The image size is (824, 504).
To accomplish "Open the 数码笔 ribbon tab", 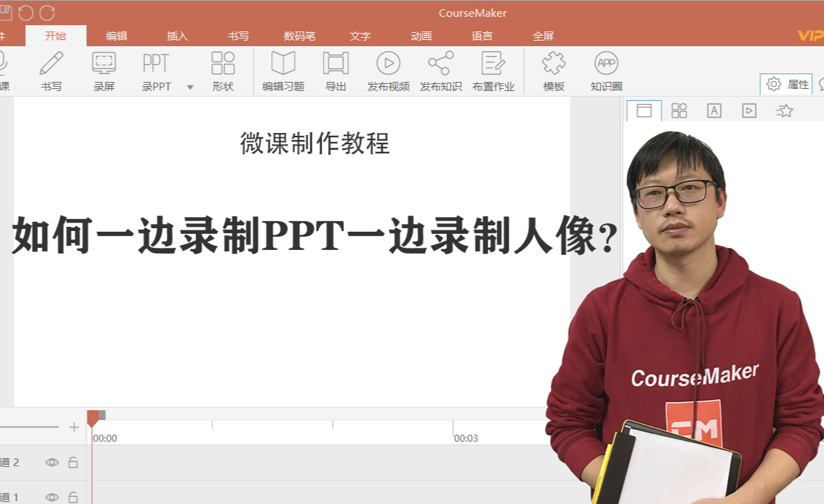I will point(300,36).
